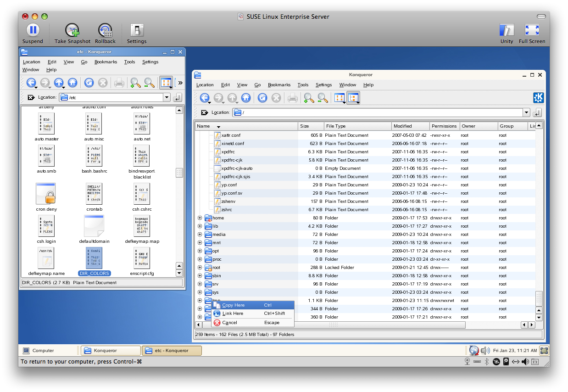The width and height of the screenshot is (568, 392).
Task: Go to home folder in root Konqueror window
Action: (245, 98)
